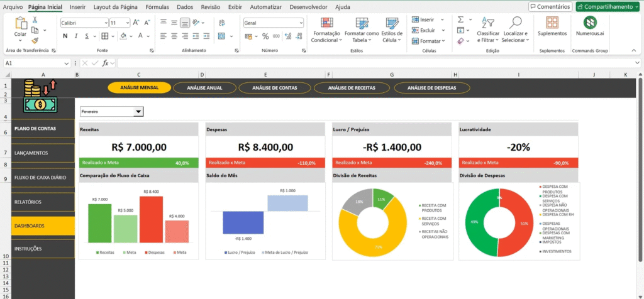Apply percent style number format
This screenshot has width=644, height=299.
pos(266,36)
